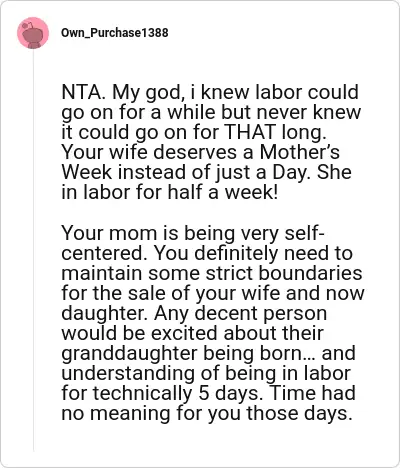Click the word 'granddaughter' in the comment
The width and height of the screenshot is (400, 468).
130,354
